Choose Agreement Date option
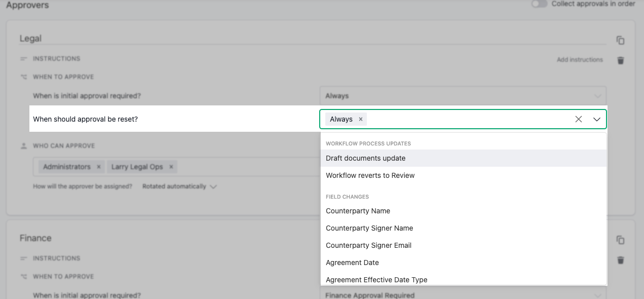Viewport: 644px width, 299px height. (x=464, y=263)
